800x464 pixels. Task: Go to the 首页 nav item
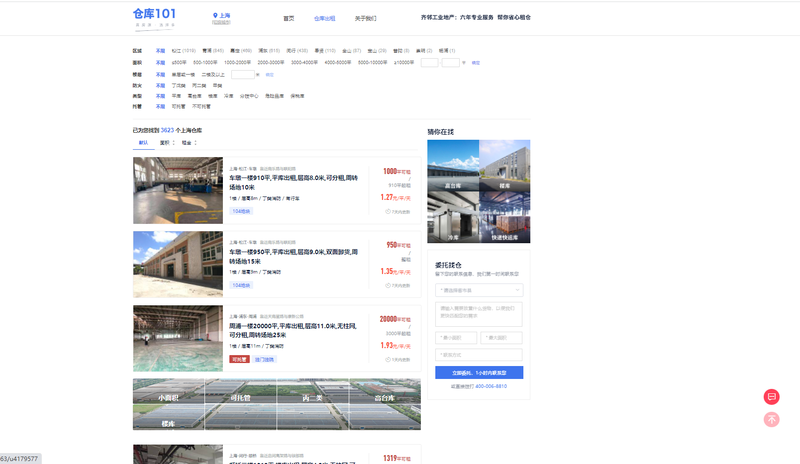[289, 18]
